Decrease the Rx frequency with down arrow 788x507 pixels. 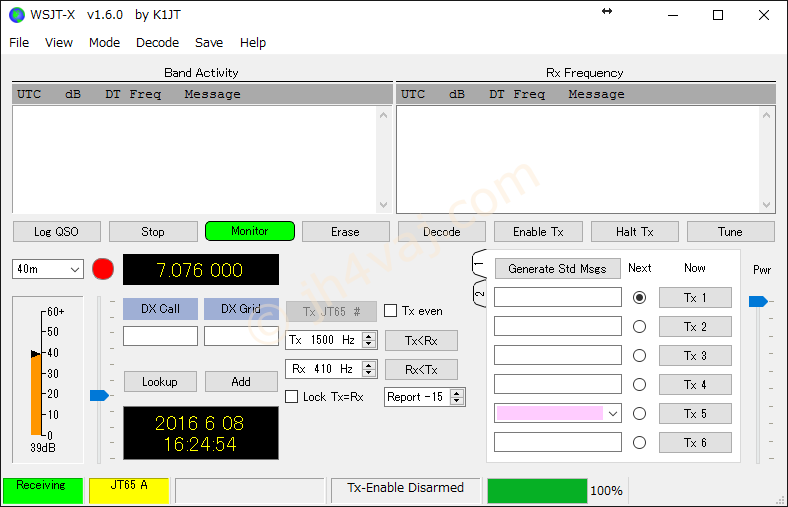[369, 373]
